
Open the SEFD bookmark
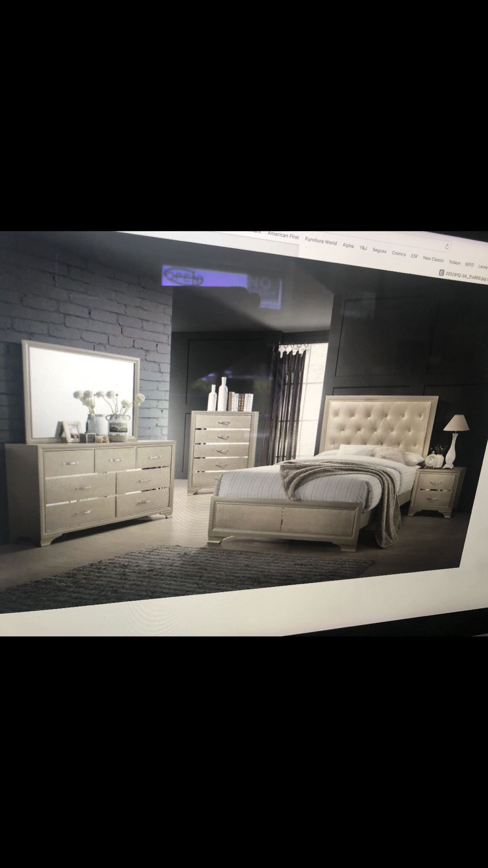click(x=469, y=264)
